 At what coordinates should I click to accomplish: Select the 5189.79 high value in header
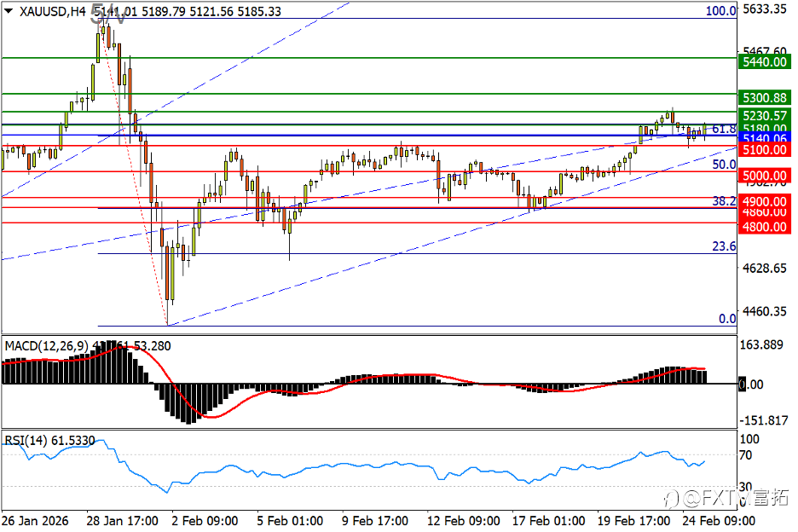click(164, 11)
